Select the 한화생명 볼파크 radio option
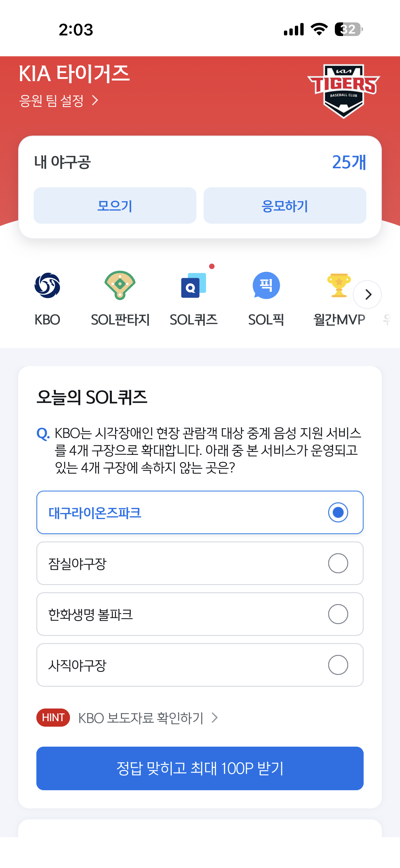400x868 pixels. 338,614
